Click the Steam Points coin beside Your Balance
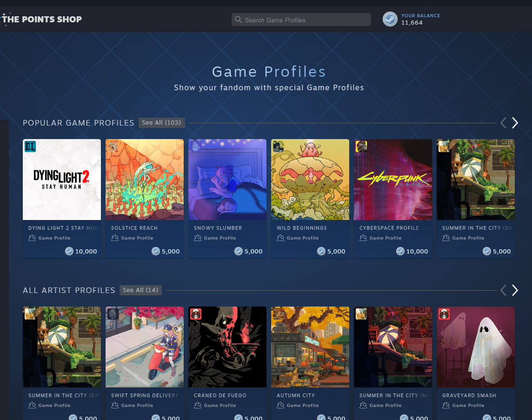This screenshot has width=532, height=420. pos(390,20)
